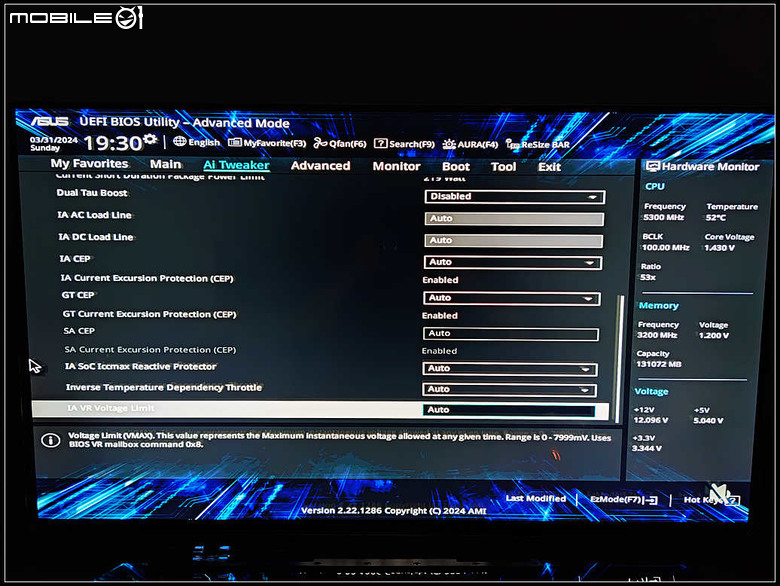Open the My Favorites tab

[x=89, y=164]
